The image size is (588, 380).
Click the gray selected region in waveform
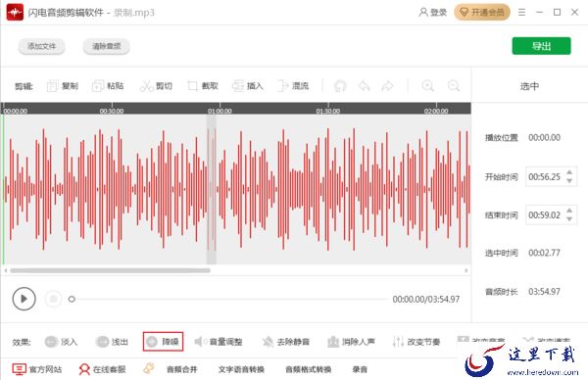coord(212,189)
